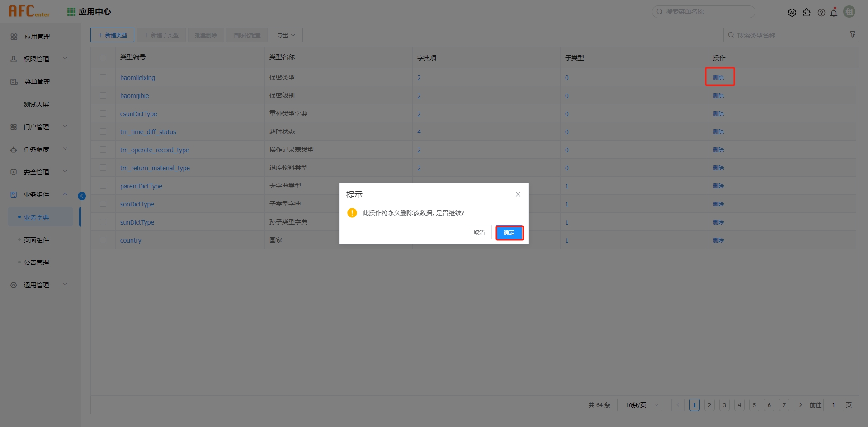
Task: Open the plugin puzzle icon
Action: [807, 12]
